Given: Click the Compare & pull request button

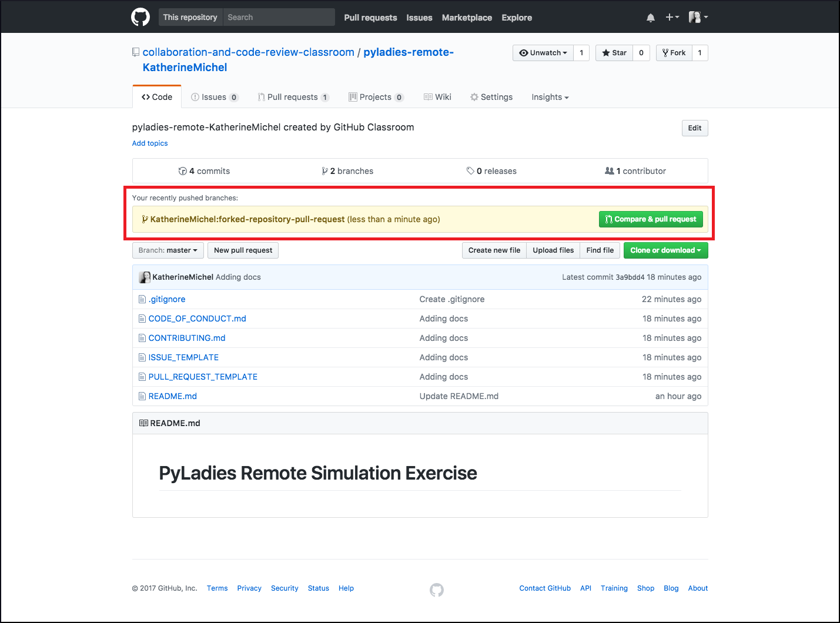Looking at the screenshot, I should (x=651, y=219).
